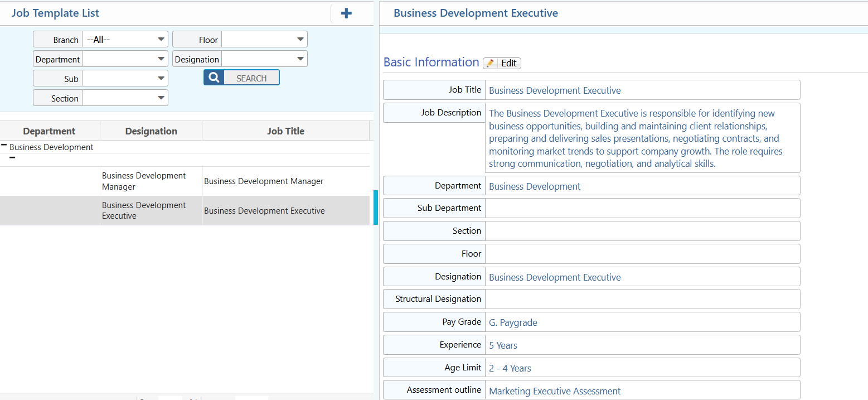The image size is (868, 400).
Task: Collapse the Business Development group
Action: tap(4, 145)
